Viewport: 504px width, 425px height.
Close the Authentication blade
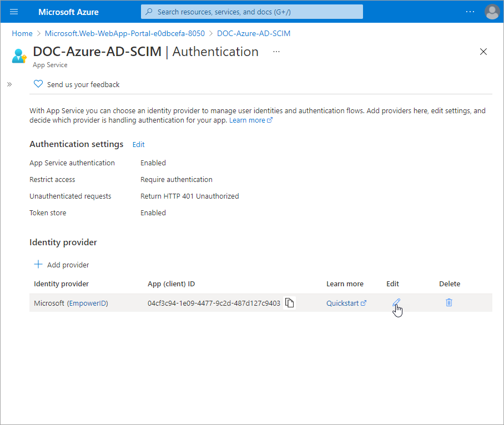pyautogui.click(x=483, y=52)
